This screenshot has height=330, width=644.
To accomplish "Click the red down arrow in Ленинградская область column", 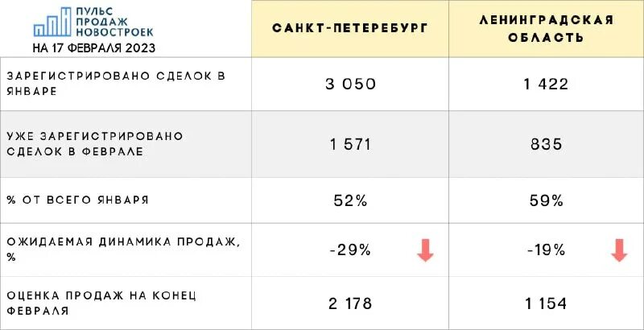I will point(619,250).
